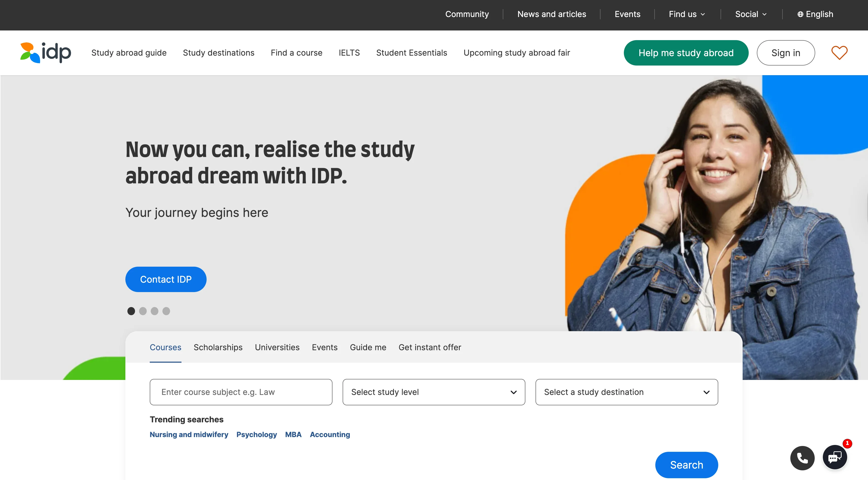This screenshot has height=480, width=868.
Task: Expand the Social dropdown menu
Action: click(x=751, y=14)
